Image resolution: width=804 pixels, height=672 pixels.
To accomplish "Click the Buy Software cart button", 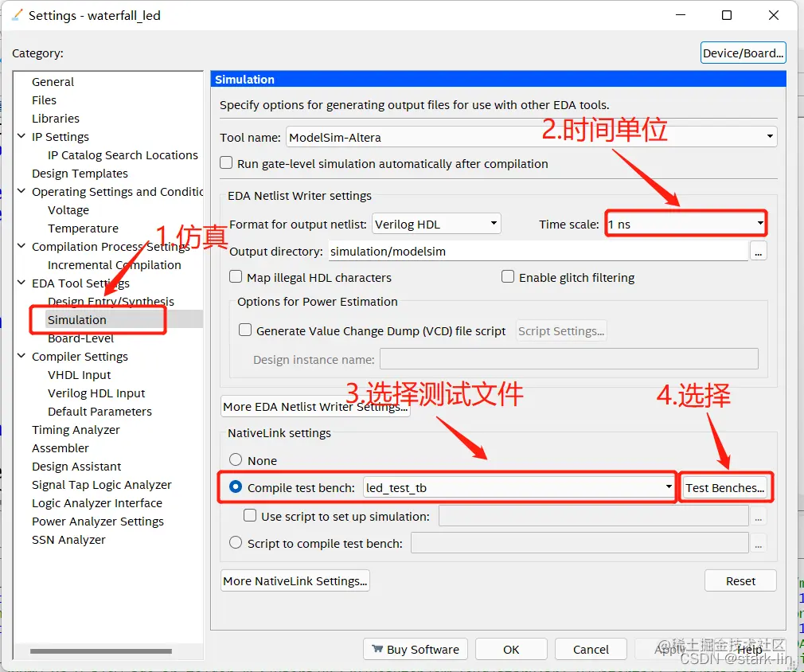I will click(416, 650).
